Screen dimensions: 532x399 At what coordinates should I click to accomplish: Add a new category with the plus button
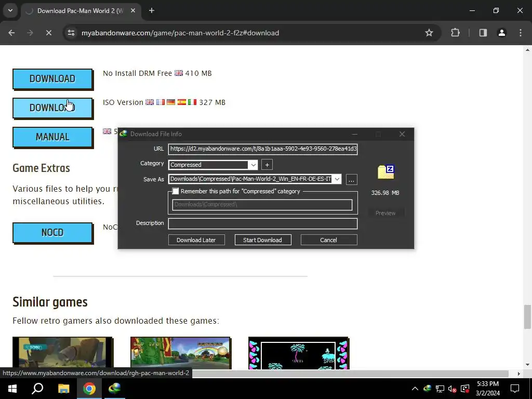point(267,165)
